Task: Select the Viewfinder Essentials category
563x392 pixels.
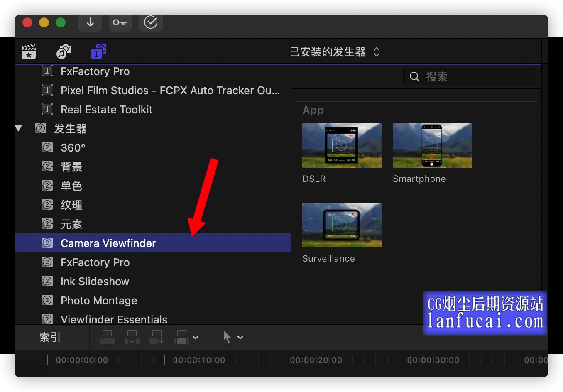Action: 153,318
